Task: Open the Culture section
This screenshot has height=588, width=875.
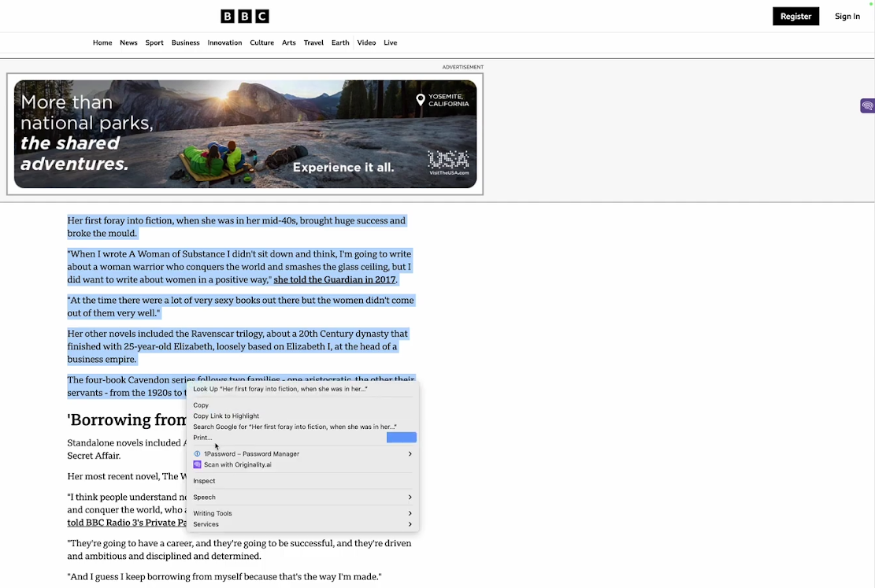Action: pos(261,43)
